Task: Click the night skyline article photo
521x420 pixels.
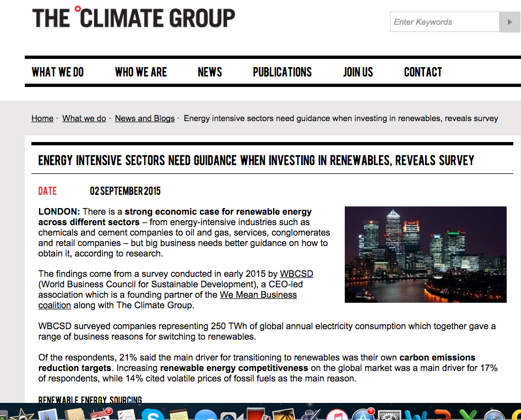Action: pyautogui.click(x=425, y=254)
